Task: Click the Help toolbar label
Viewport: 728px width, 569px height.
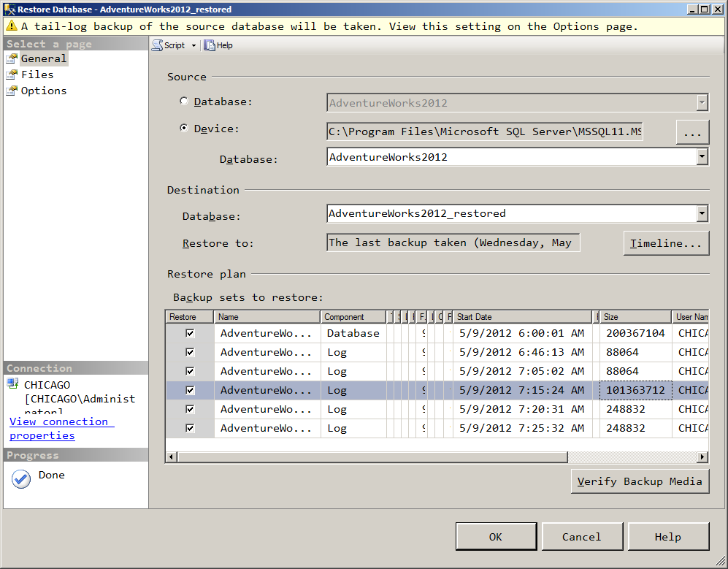Action: tap(225, 45)
